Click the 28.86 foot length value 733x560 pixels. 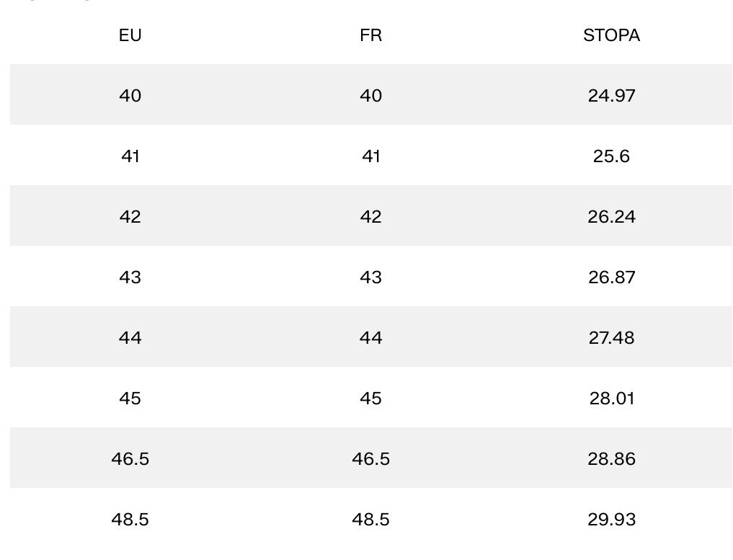pyautogui.click(x=611, y=458)
